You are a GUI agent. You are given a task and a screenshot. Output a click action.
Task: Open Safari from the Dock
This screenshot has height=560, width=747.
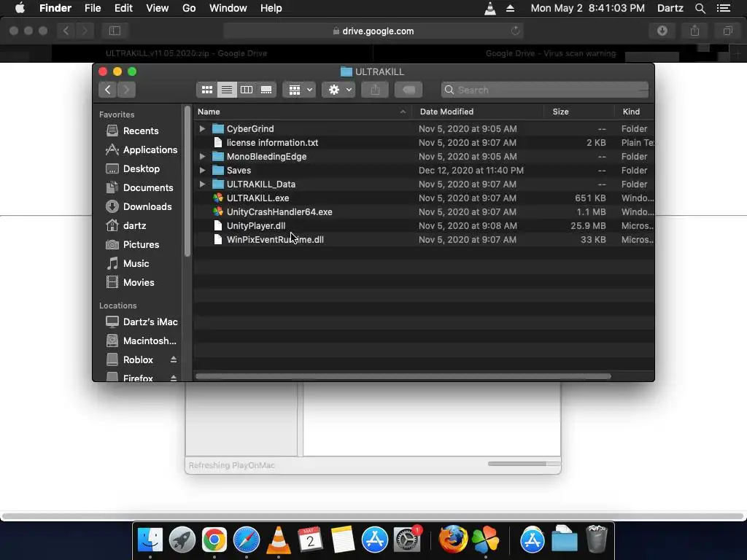[x=247, y=540]
